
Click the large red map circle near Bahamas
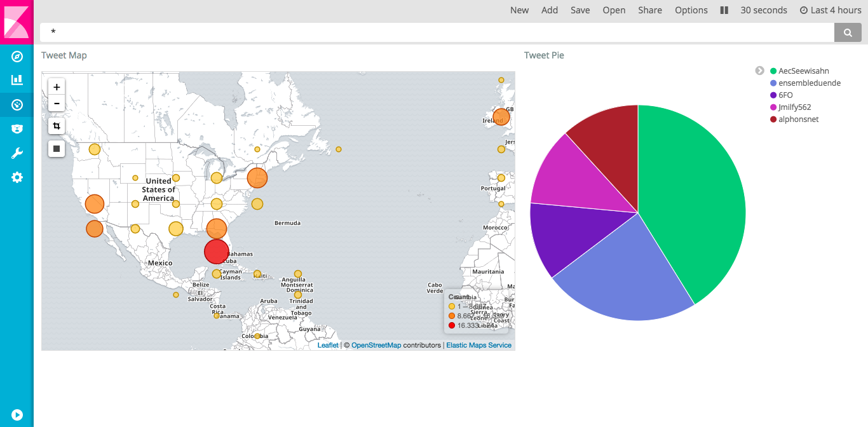[217, 252]
